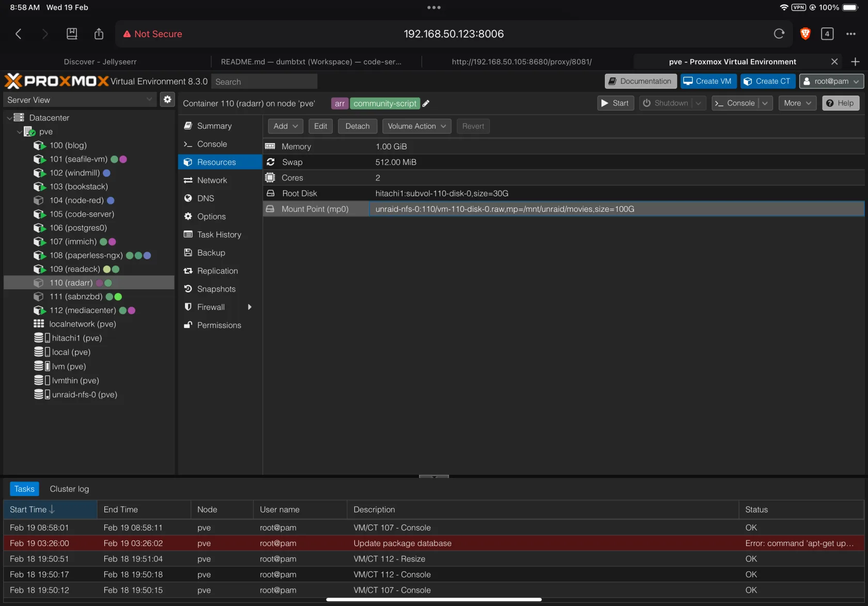
Task: Open the Add resource dropdown
Action: 285,126
